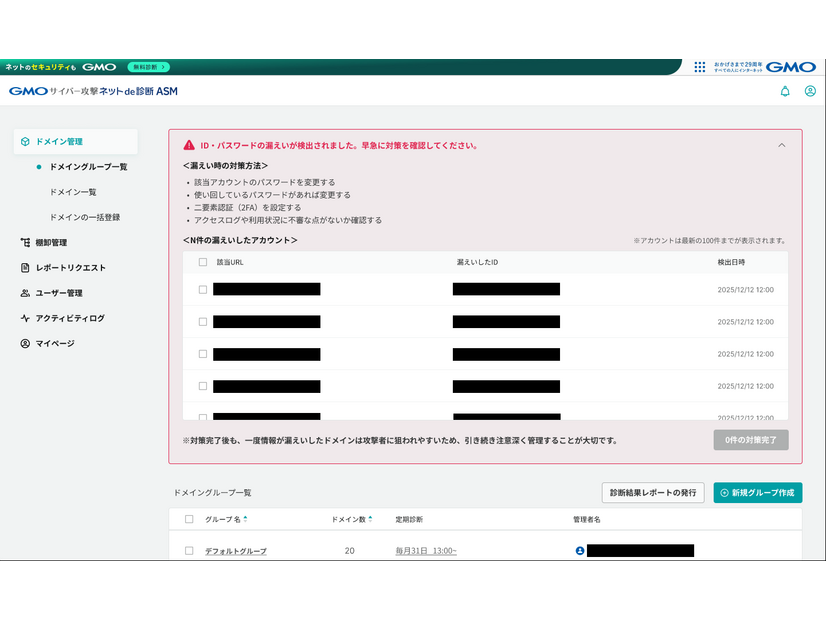This screenshot has width=826, height=620.
Task: Collapse the leaked credentials alert panel
Action: [782, 144]
